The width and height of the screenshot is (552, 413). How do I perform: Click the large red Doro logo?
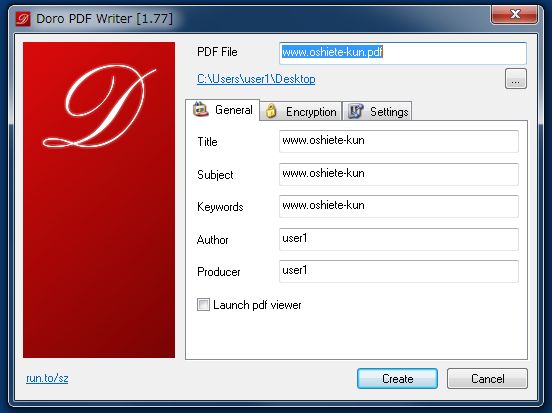point(99,200)
